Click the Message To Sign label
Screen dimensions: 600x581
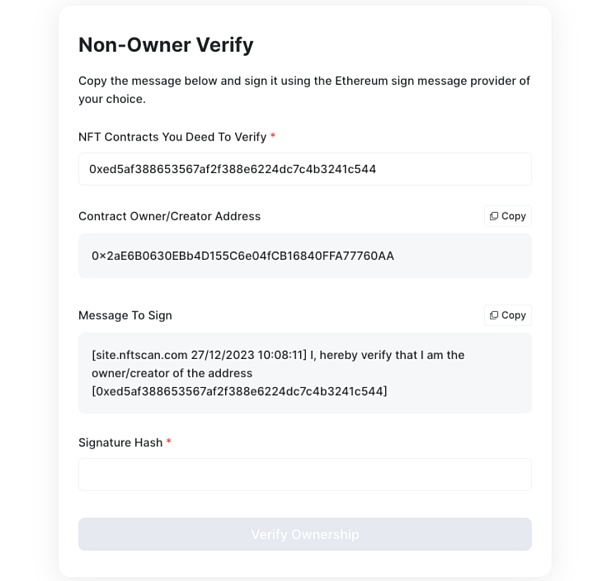(x=125, y=315)
